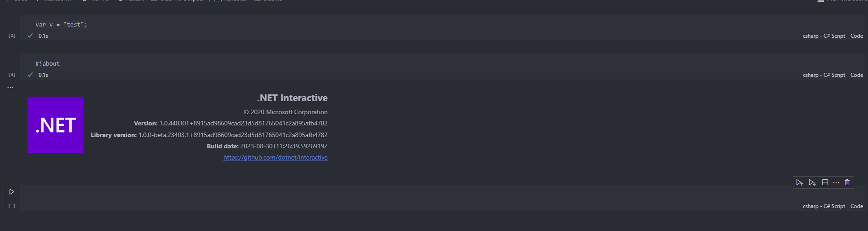The height and width of the screenshot is (231, 868).
Task: Change kernel language of #!about cell
Action: point(824,75)
